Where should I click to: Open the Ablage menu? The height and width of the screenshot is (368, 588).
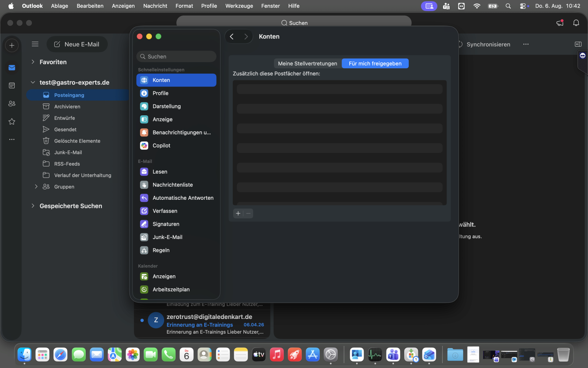[59, 6]
